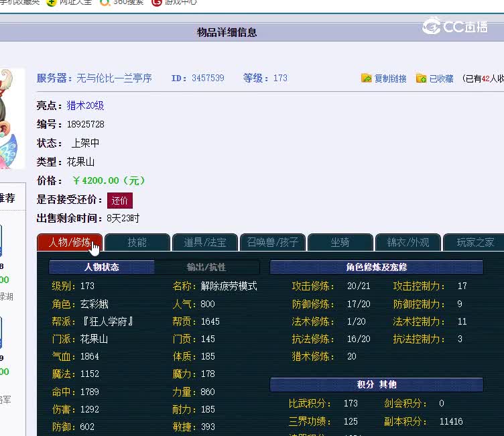This screenshot has height=436, width=504.
Task: Switch to the 坐骑 tab
Action: [340, 242]
